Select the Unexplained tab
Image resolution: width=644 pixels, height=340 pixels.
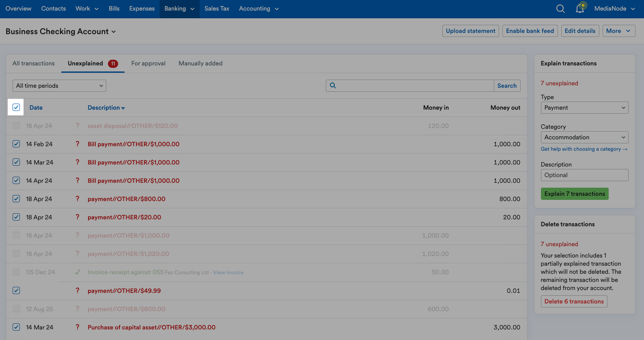93,63
